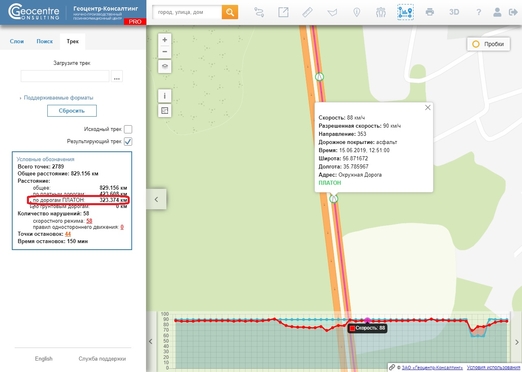Click the Разрешенная скорость: 90 км/ч line

tap(360, 126)
